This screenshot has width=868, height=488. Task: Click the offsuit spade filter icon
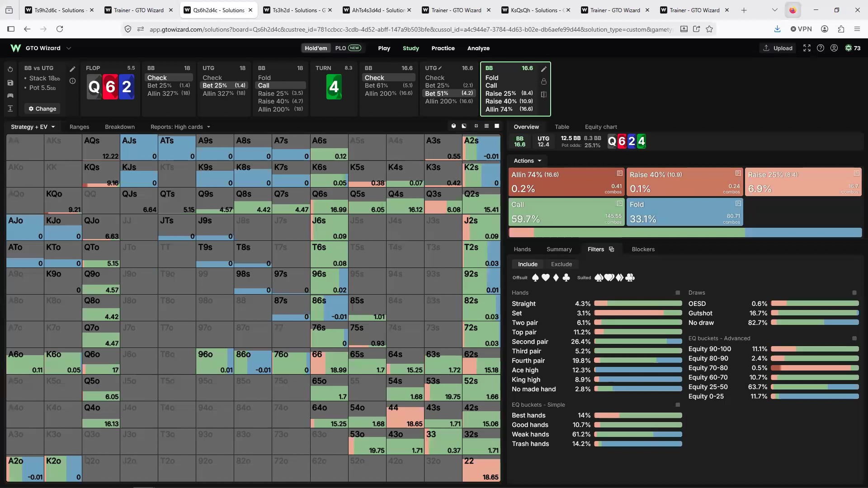[x=535, y=277]
